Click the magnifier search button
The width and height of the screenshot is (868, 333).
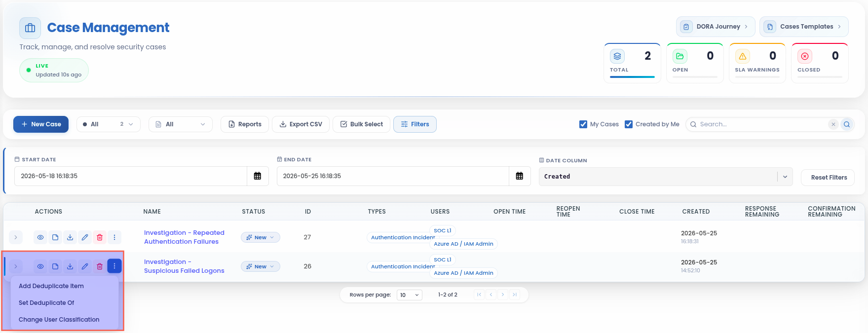pos(847,124)
